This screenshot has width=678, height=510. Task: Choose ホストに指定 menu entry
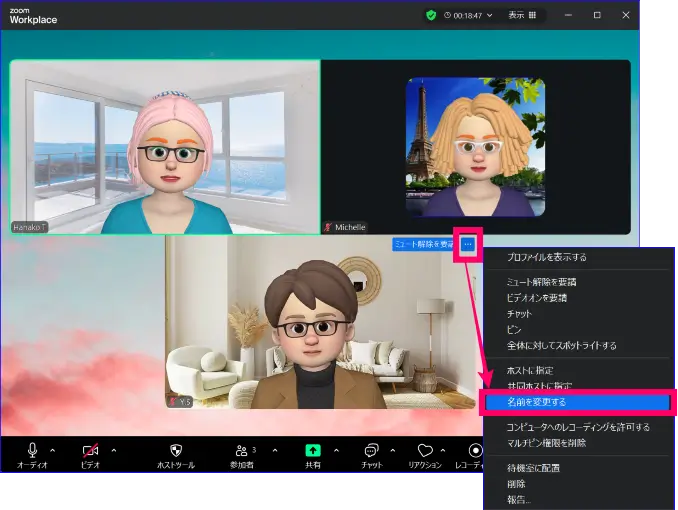[530, 371]
